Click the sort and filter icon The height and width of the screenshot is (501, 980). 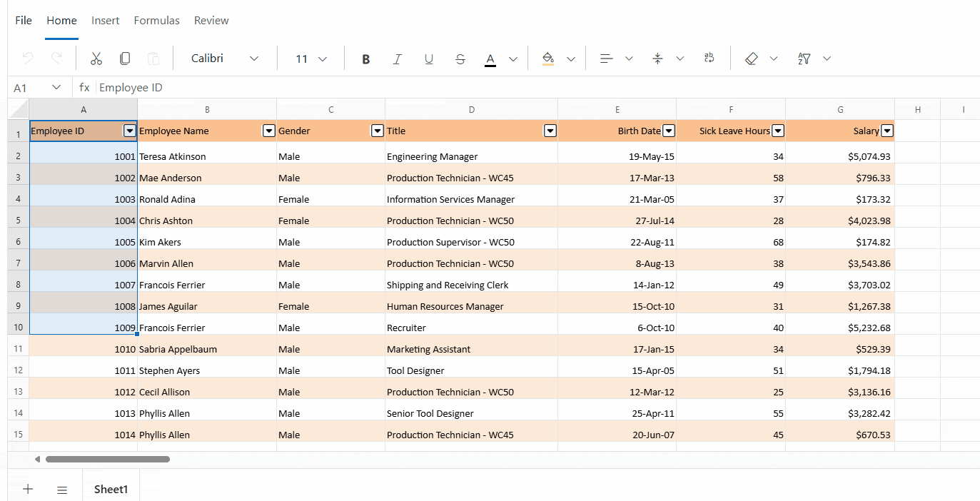tap(804, 59)
